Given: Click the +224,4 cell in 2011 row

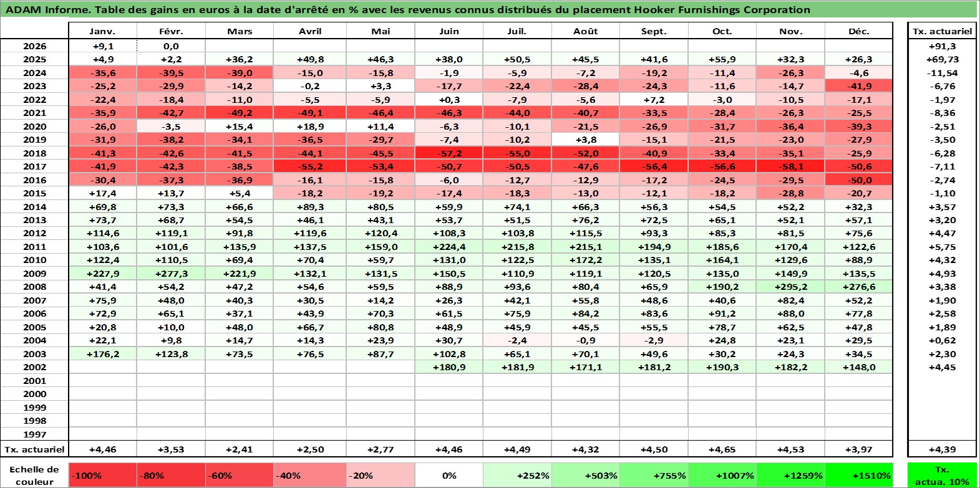Looking at the screenshot, I should (x=449, y=247).
